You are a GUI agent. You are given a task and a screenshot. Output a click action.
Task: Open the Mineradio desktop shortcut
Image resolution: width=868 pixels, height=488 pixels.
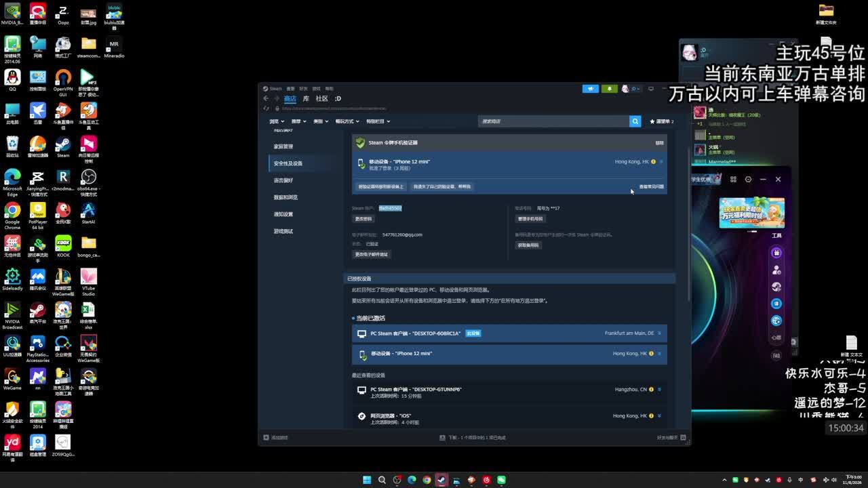pyautogui.click(x=114, y=47)
